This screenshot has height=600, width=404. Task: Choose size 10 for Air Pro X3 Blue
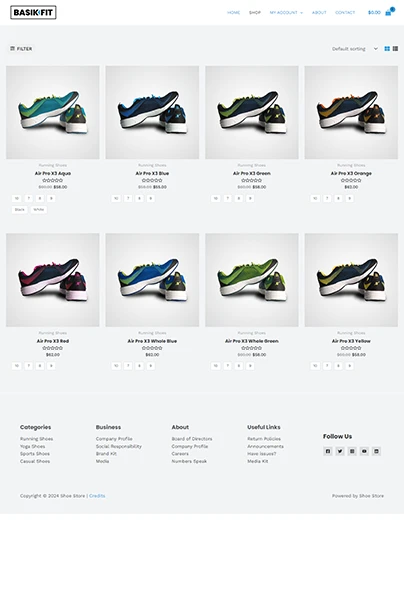coord(116,198)
